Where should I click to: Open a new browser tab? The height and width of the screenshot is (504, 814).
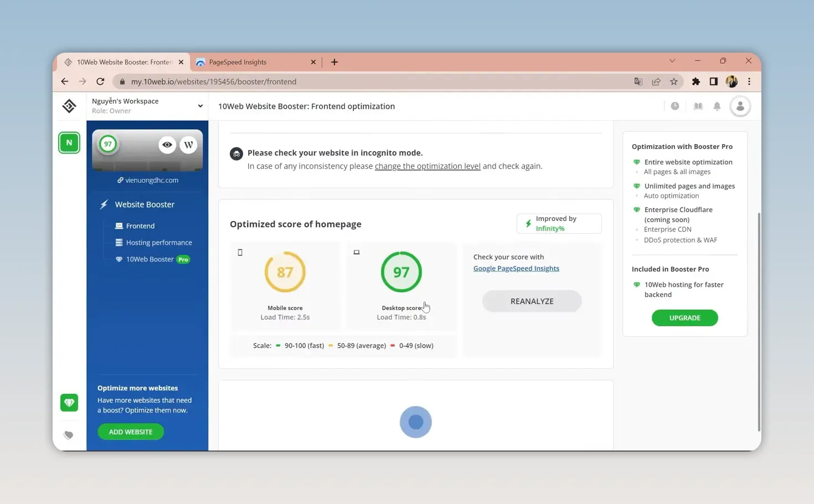334,62
